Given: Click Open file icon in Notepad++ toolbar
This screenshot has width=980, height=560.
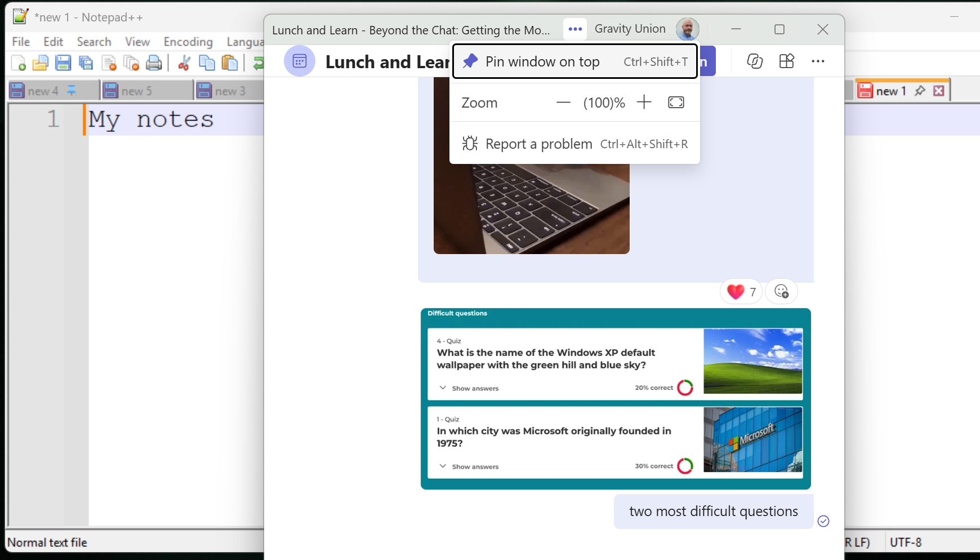Looking at the screenshot, I should 41,63.
